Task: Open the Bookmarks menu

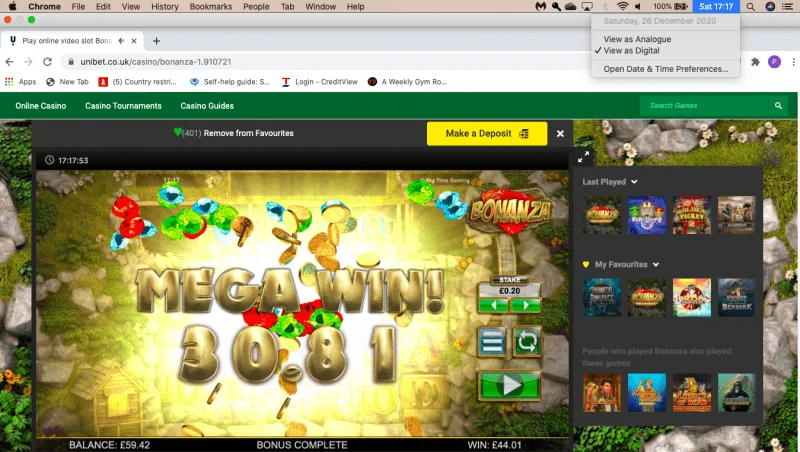Action: [211, 7]
